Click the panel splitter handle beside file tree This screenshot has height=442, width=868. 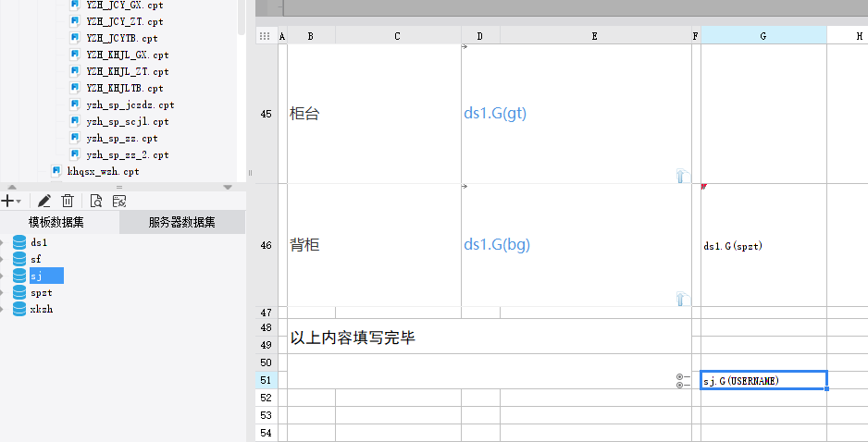click(250, 173)
